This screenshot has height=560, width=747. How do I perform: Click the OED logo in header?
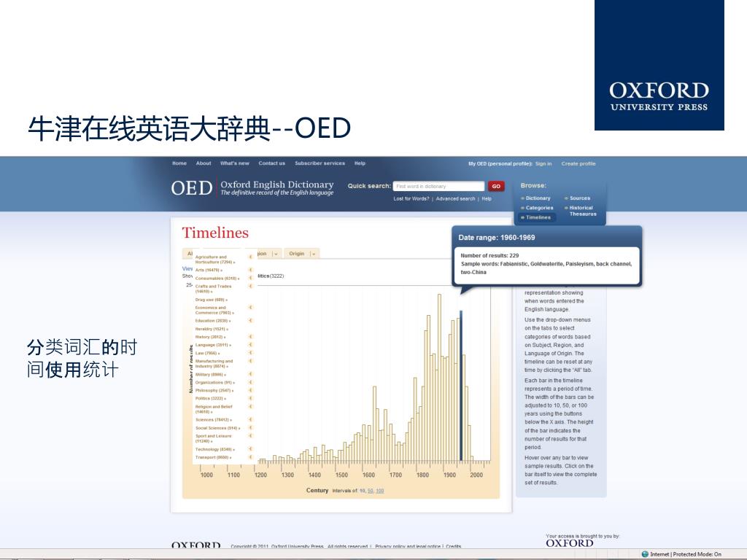pos(192,188)
